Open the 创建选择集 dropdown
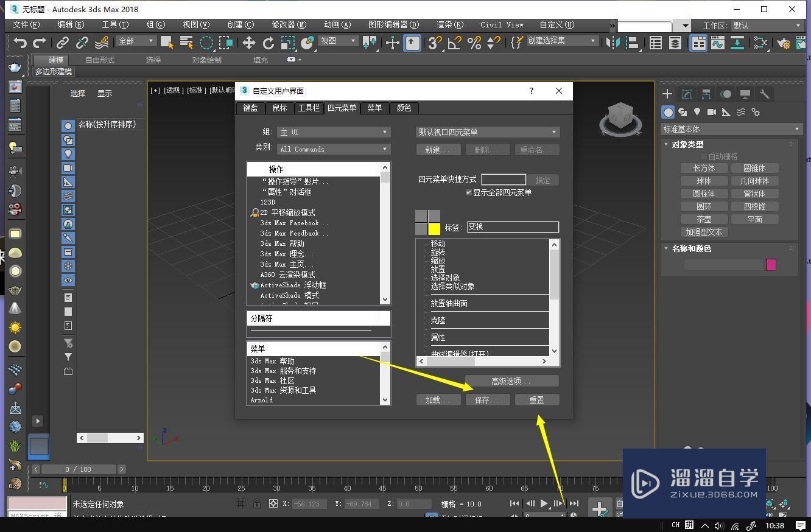811x532 pixels. pyautogui.click(x=562, y=41)
